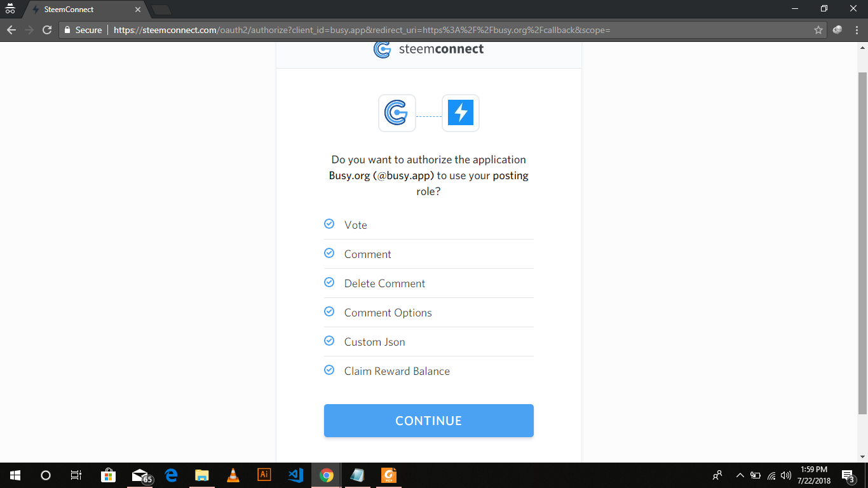Show hidden system tray icons
This screenshot has width=868, height=488.
tap(740, 475)
